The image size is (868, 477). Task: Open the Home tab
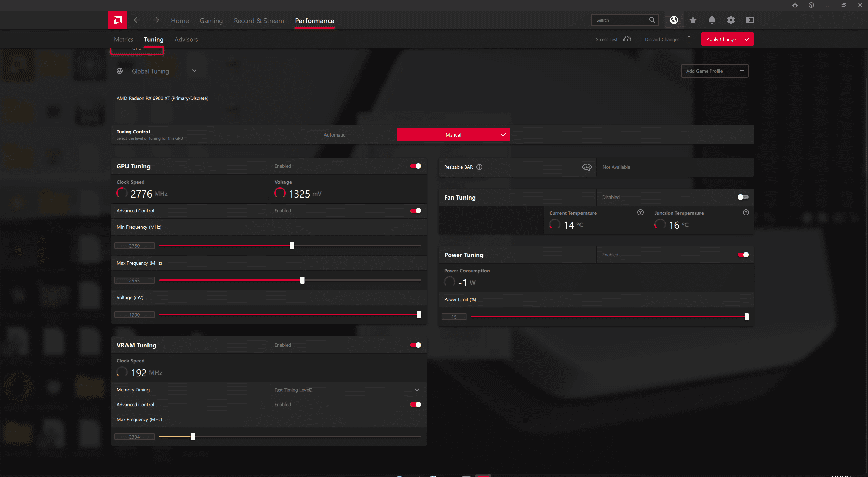[180, 21]
